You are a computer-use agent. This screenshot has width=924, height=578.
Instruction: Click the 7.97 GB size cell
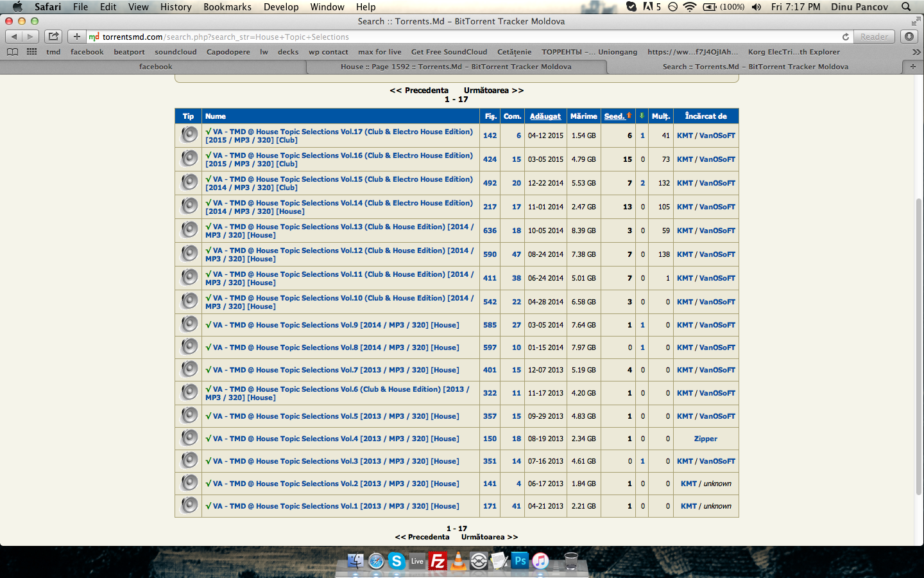point(584,347)
